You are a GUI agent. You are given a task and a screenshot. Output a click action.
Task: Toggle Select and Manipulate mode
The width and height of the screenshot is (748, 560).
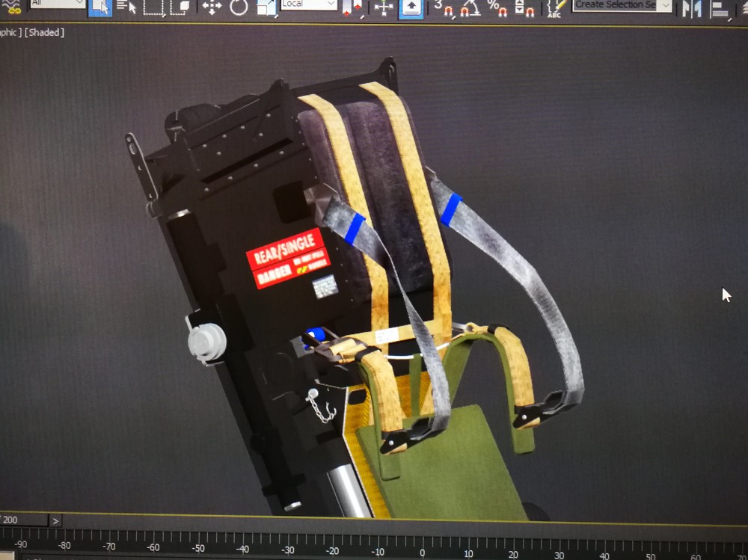[x=384, y=7]
